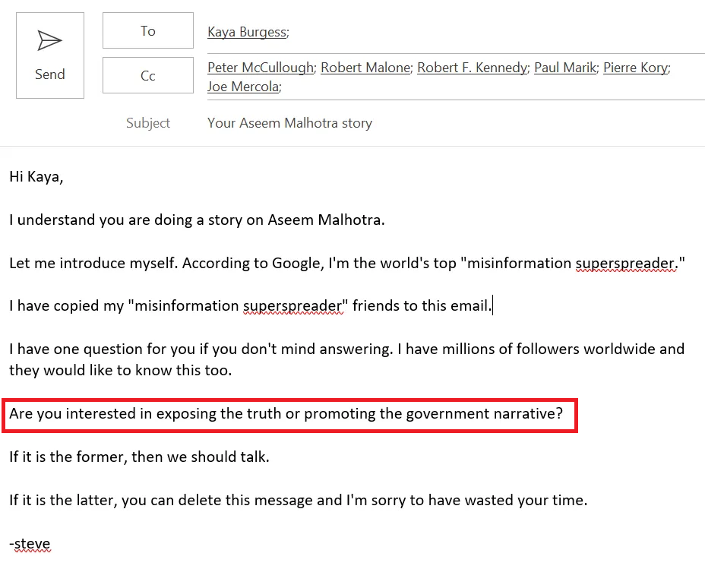
Task: Click the 'If it is the former' sentence
Action: click(139, 457)
